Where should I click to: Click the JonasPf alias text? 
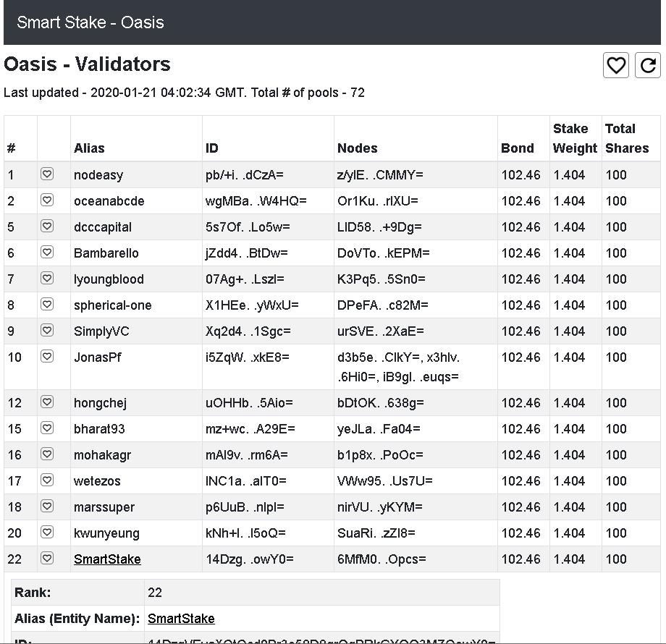[x=97, y=357]
